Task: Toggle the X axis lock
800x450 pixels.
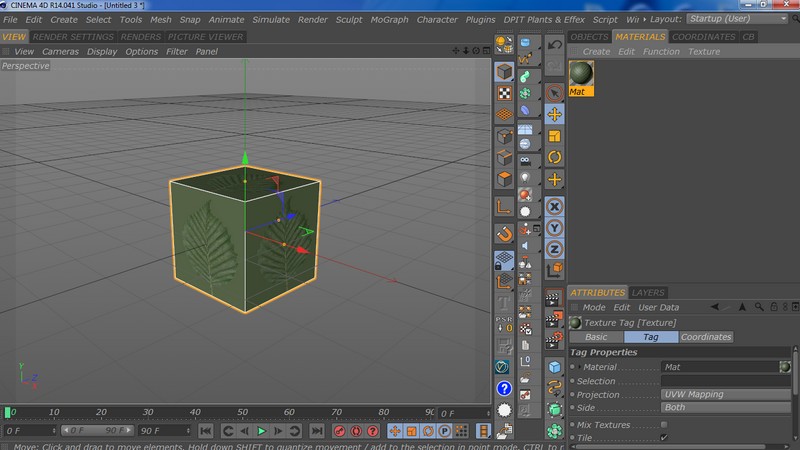Action: [554, 206]
